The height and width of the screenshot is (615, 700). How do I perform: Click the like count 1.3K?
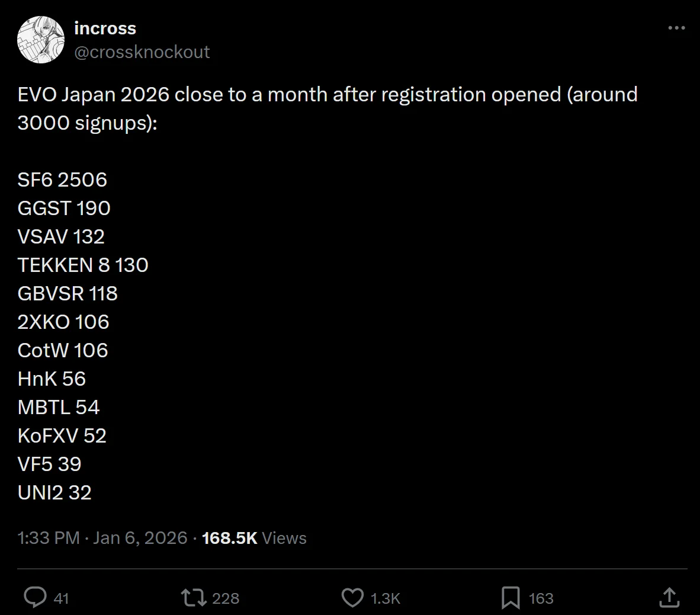pyautogui.click(x=386, y=598)
